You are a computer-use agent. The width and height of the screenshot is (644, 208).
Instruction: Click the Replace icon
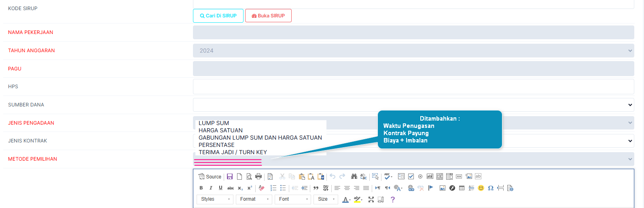pos(364,176)
